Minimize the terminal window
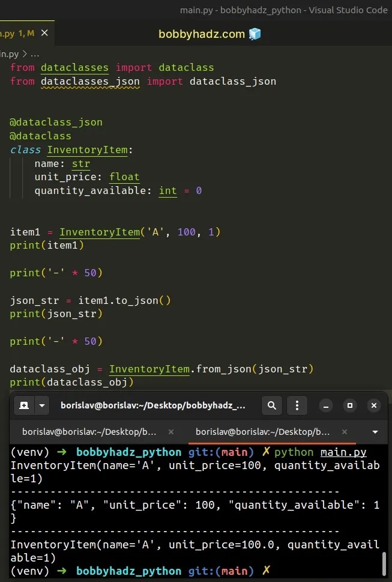The image size is (392, 582). click(326, 405)
